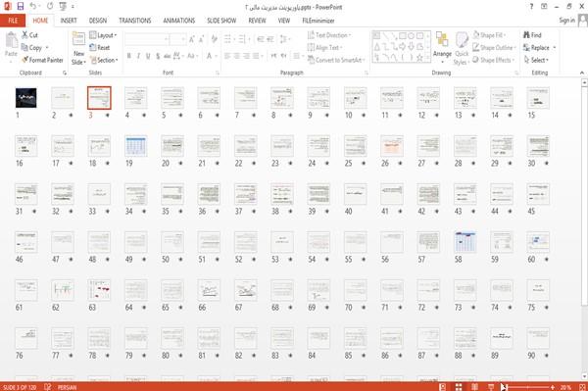Click the New Slide icon
Screen dimensions: 588x391
point(78,39)
